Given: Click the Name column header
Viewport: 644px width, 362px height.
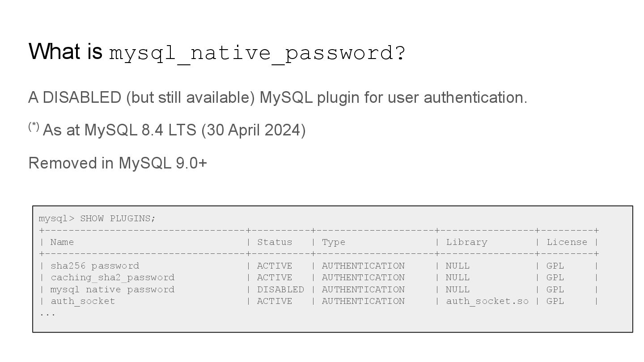Looking at the screenshot, I should (x=62, y=242).
